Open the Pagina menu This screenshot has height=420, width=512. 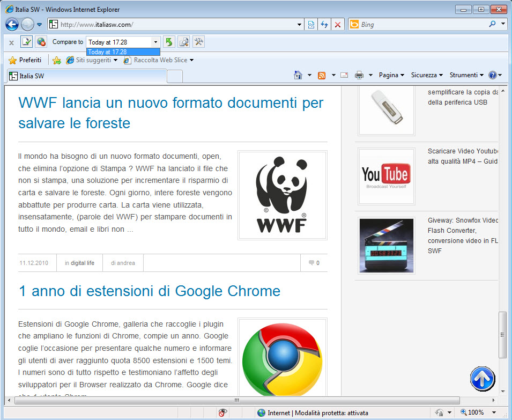tap(391, 75)
